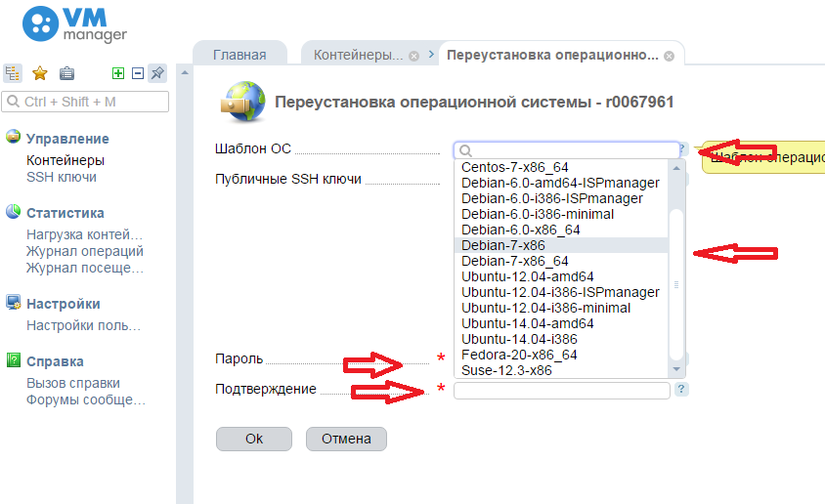Select the Переустановка операционной tab
825x504 pixels.
[552, 55]
